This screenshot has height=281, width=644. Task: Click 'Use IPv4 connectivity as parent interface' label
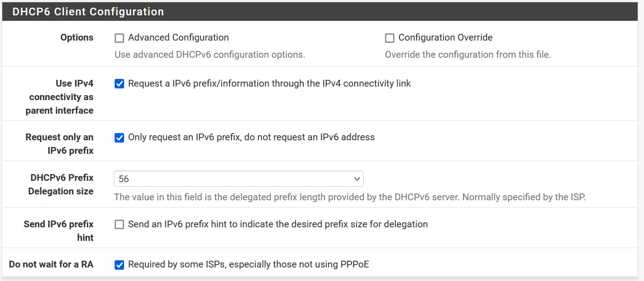(x=60, y=97)
